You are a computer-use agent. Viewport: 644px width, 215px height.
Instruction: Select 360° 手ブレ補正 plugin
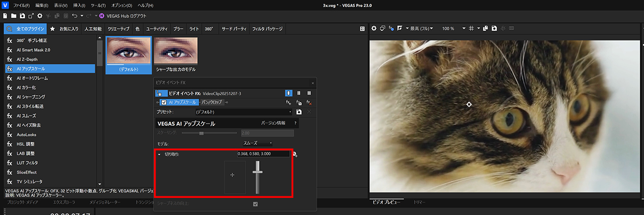point(50,41)
